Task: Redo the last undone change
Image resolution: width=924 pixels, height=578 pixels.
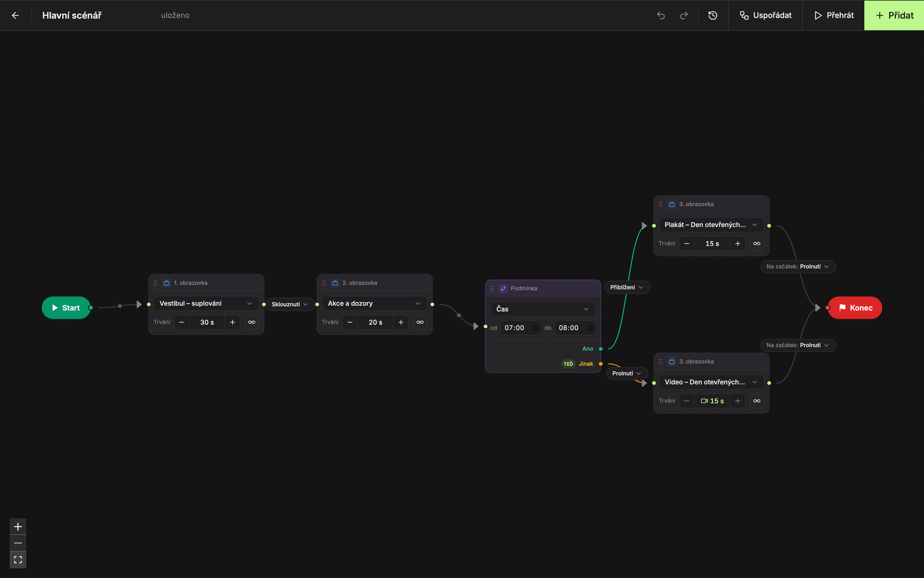Action: (684, 15)
